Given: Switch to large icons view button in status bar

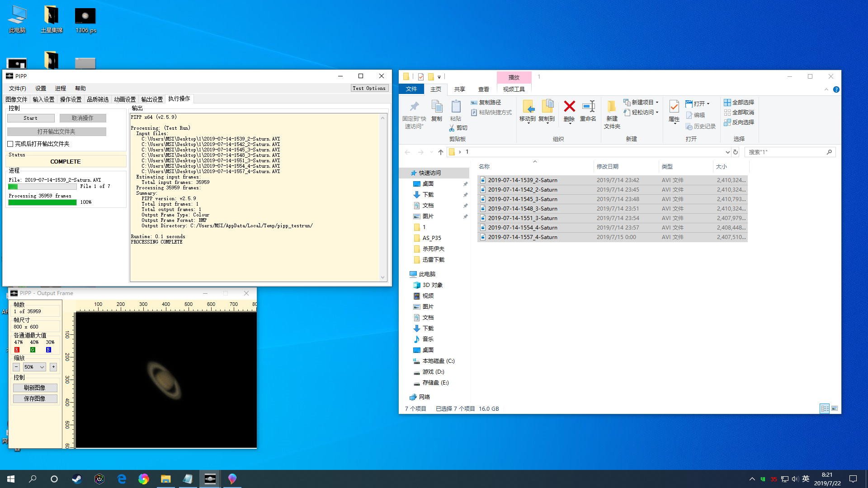Looking at the screenshot, I should 835,408.
